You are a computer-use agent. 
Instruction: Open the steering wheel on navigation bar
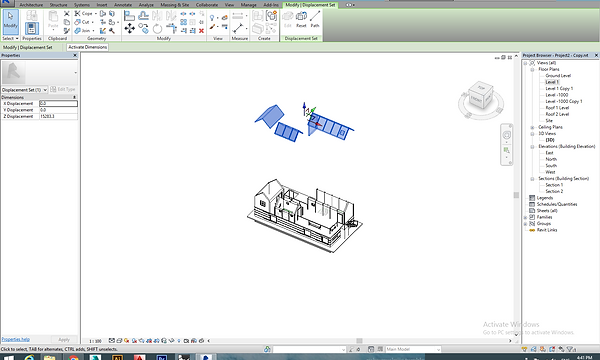point(506,135)
